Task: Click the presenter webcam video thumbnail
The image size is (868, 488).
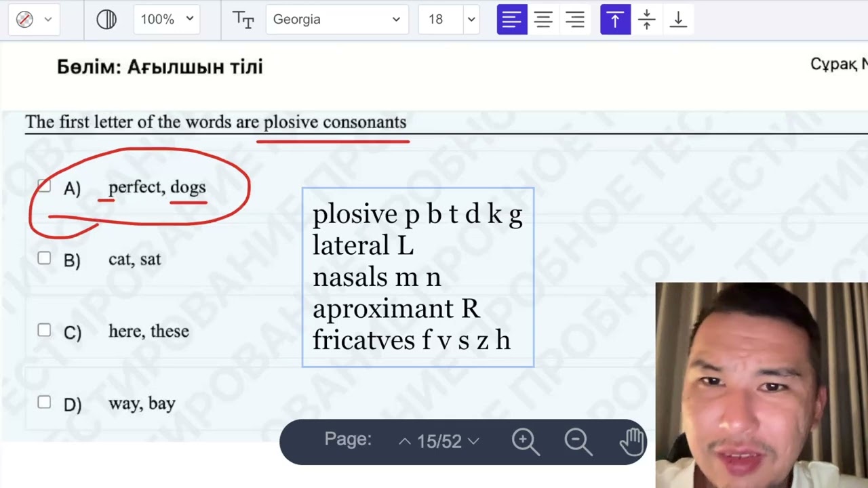Action: [762, 385]
